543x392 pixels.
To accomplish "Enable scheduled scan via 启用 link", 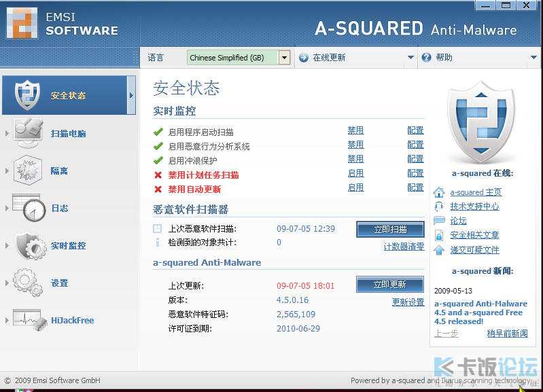I will pyautogui.click(x=355, y=173).
